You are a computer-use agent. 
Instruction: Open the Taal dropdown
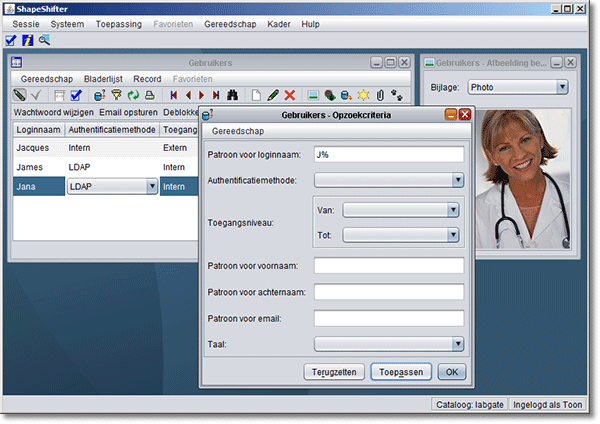(458, 344)
